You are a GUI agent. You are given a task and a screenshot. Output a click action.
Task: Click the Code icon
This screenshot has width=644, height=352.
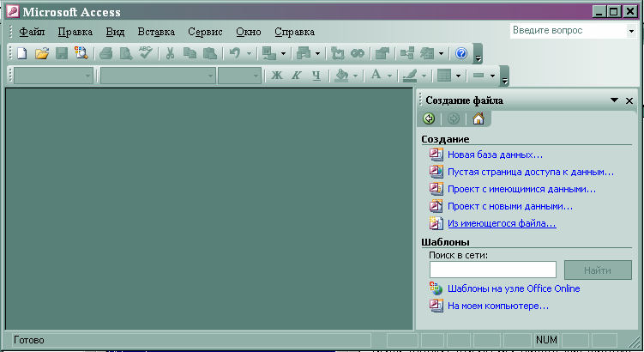[x=338, y=53]
